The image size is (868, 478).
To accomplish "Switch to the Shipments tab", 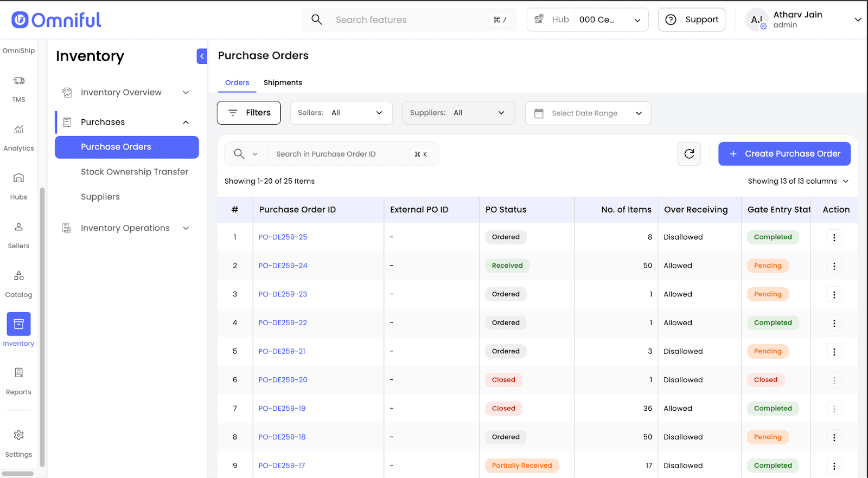I will (283, 83).
